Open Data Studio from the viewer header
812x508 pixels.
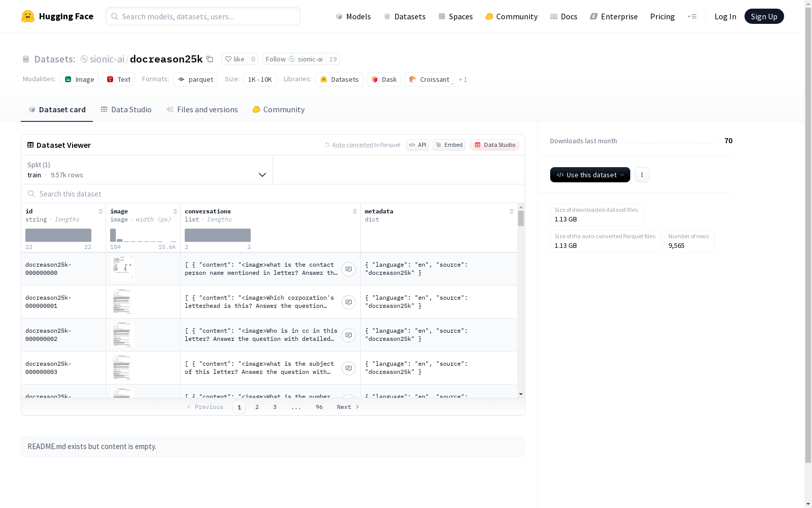494,145
